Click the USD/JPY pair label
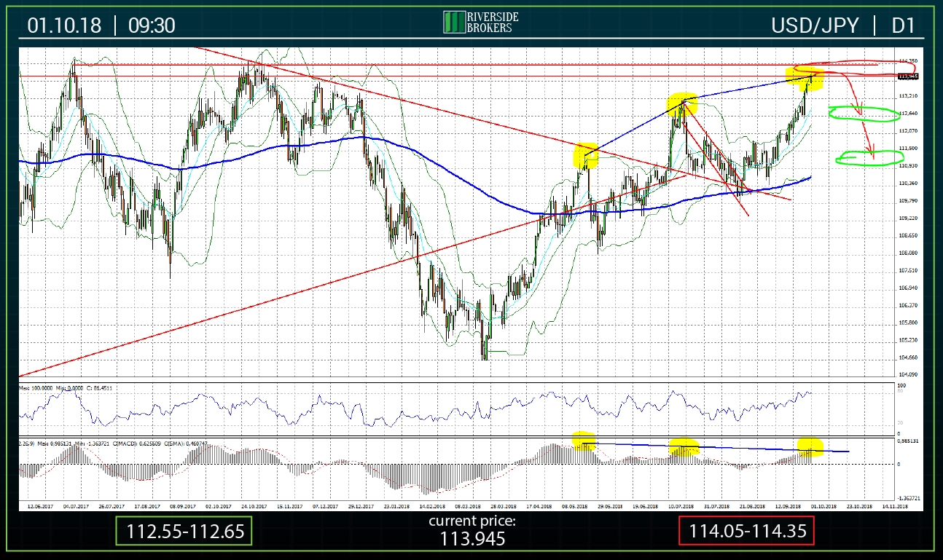Viewport: 943px width, 560px height. pos(816,25)
